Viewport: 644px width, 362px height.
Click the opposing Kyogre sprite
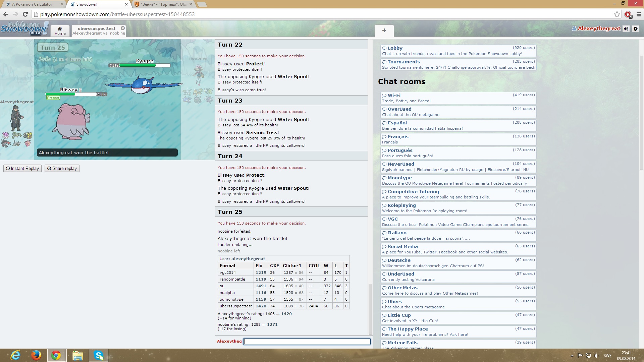click(144, 85)
